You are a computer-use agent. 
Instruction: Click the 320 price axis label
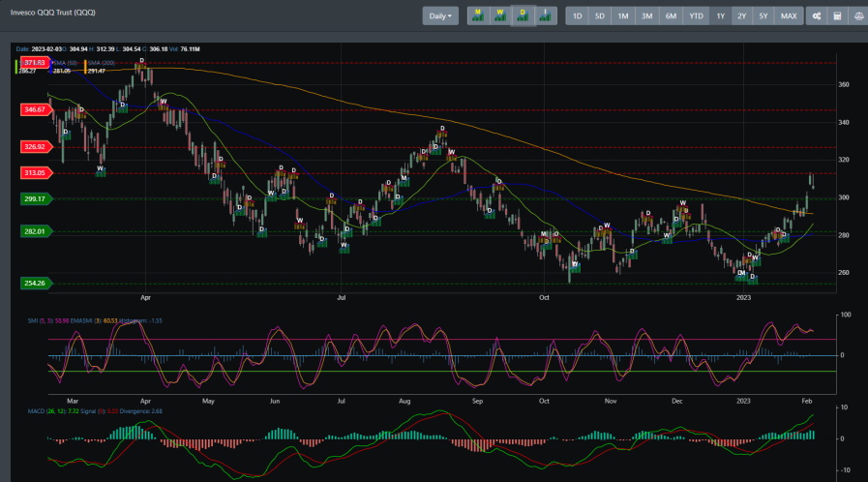coord(844,160)
